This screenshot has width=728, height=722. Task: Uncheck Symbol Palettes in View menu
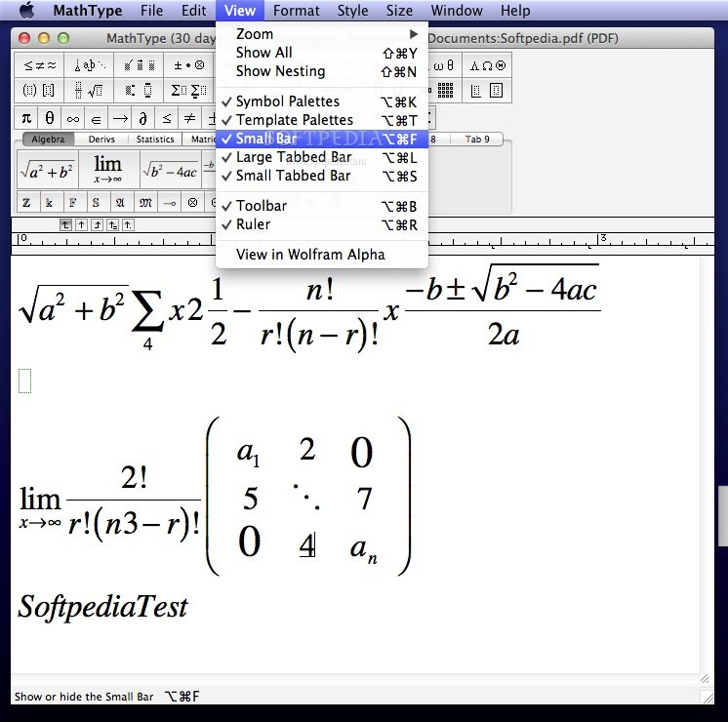point(322,101)
